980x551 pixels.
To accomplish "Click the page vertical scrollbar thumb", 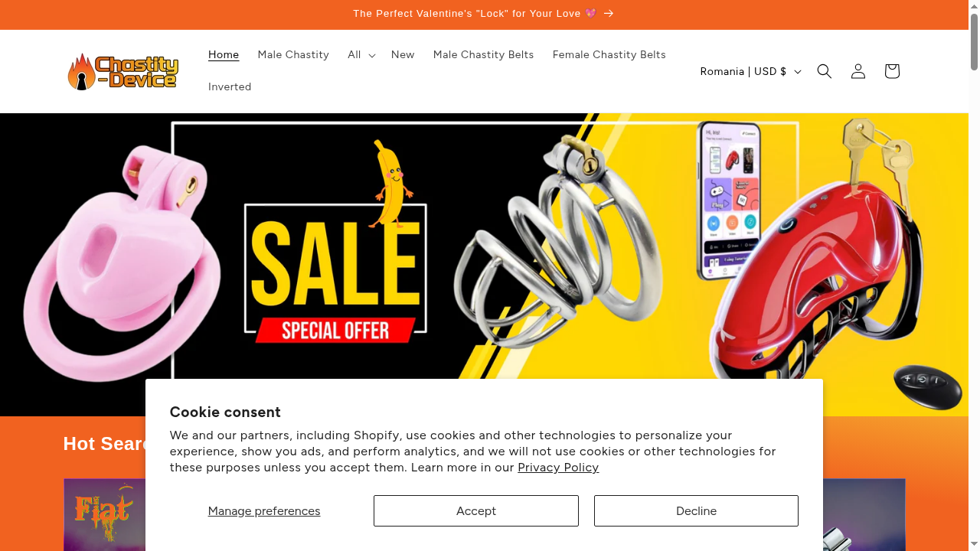I will click(x=974, y=42).
